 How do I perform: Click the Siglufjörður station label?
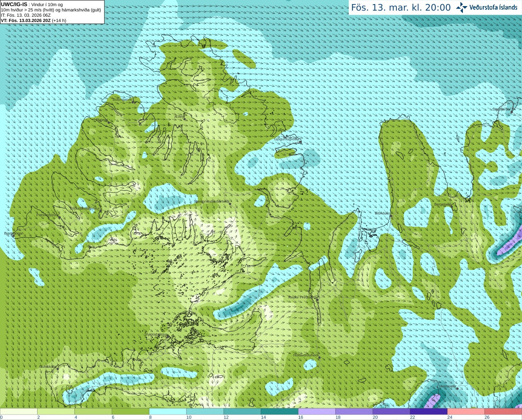click(x=502, y=109)
